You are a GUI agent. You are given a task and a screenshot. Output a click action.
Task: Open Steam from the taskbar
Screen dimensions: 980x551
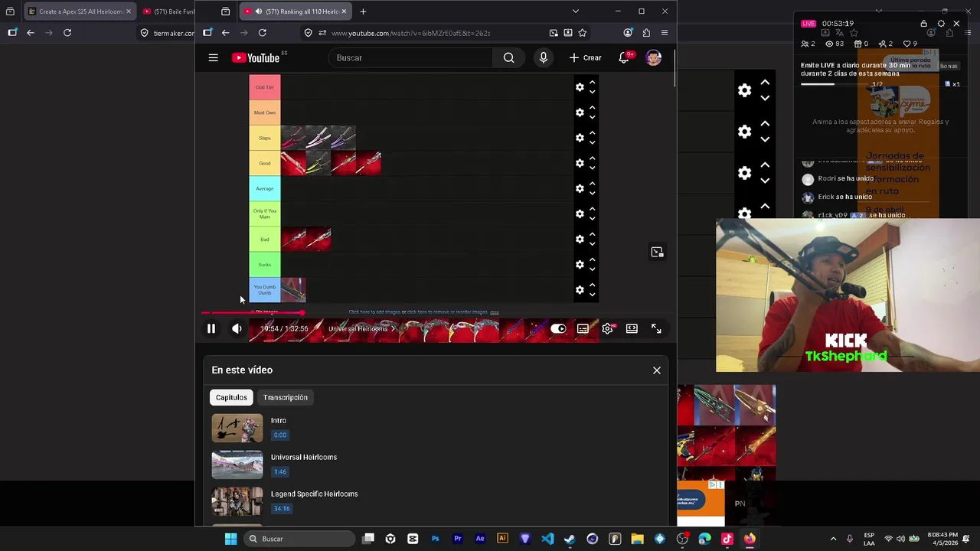click(x=570, y=539)
